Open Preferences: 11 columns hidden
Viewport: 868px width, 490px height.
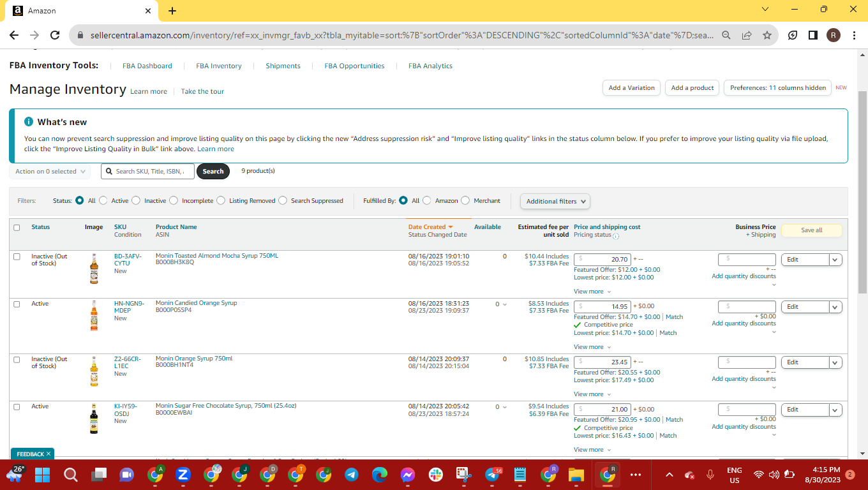(777, 88)
